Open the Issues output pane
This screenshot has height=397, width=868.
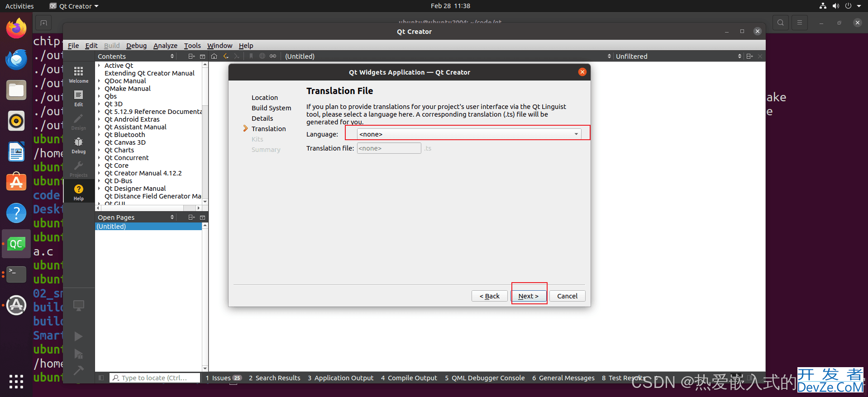[x=224, y=378]
